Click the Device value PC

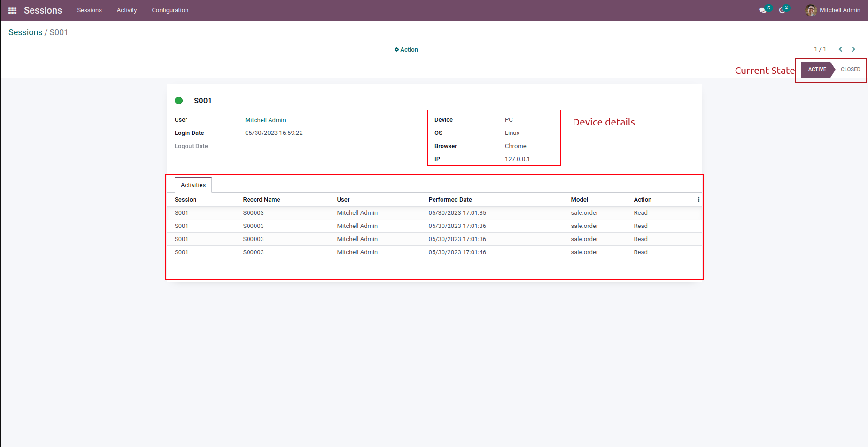coord(509,120)
